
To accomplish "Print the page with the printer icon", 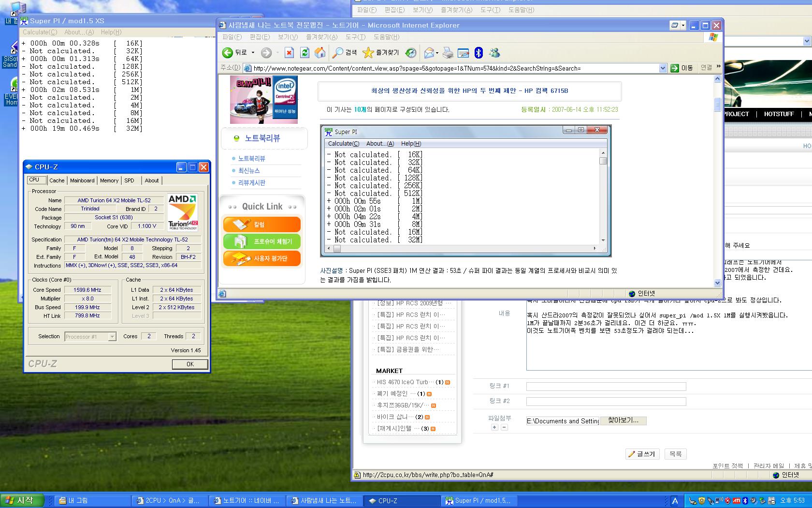I will click(448, 53).
